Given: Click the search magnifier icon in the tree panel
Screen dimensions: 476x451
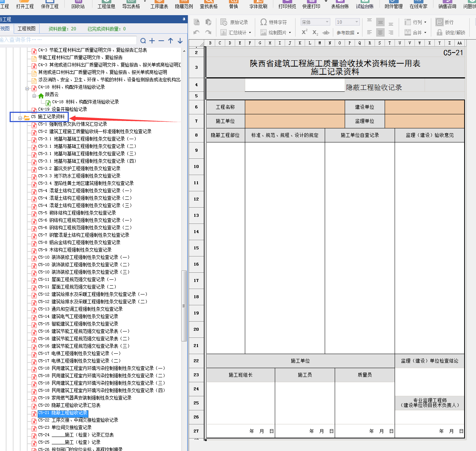Looking at the screenshot, I should (x=143, y=40).
